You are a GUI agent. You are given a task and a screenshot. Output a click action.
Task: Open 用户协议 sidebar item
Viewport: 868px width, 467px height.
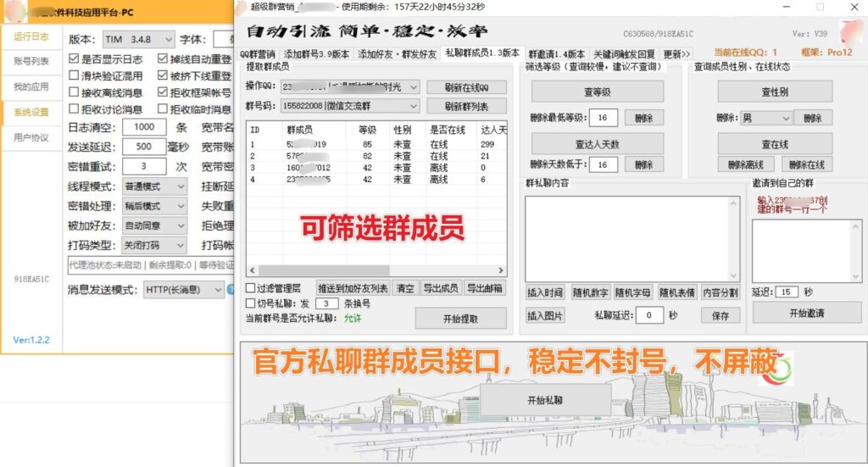(x=31, y=137)
